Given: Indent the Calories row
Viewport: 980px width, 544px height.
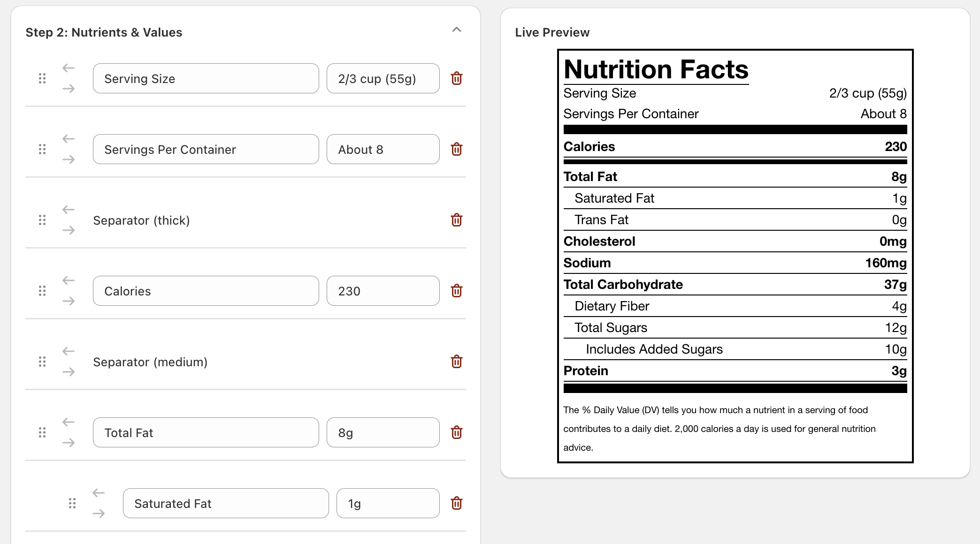Looking at the screenshot, I should (x=69, y=301).
